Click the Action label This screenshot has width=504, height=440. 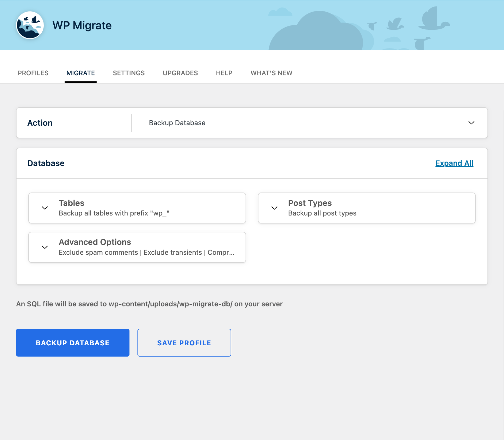click(40, 123)
